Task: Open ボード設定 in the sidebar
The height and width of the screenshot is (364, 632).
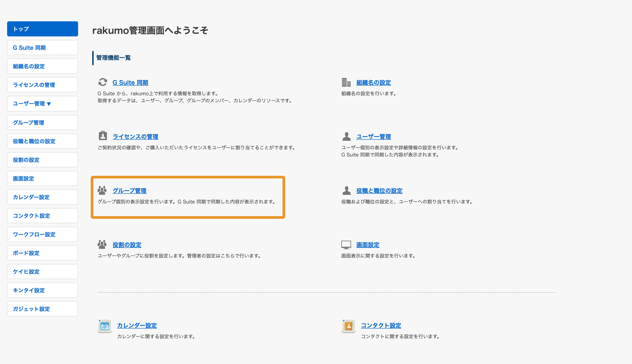Action: (x=43, y=253)
